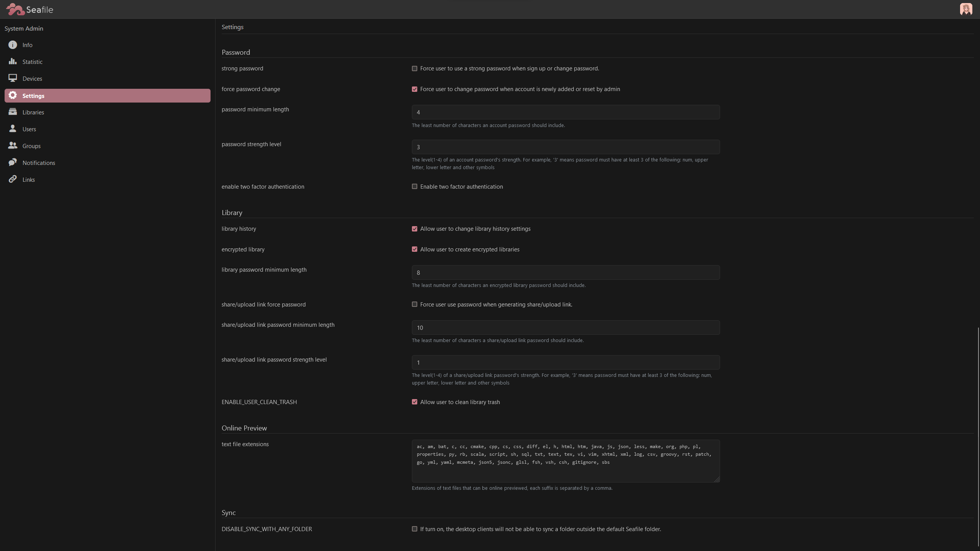Click the Libraries drawer icon
The width and height of the screenshot is (980, 551).
[13, 112]
